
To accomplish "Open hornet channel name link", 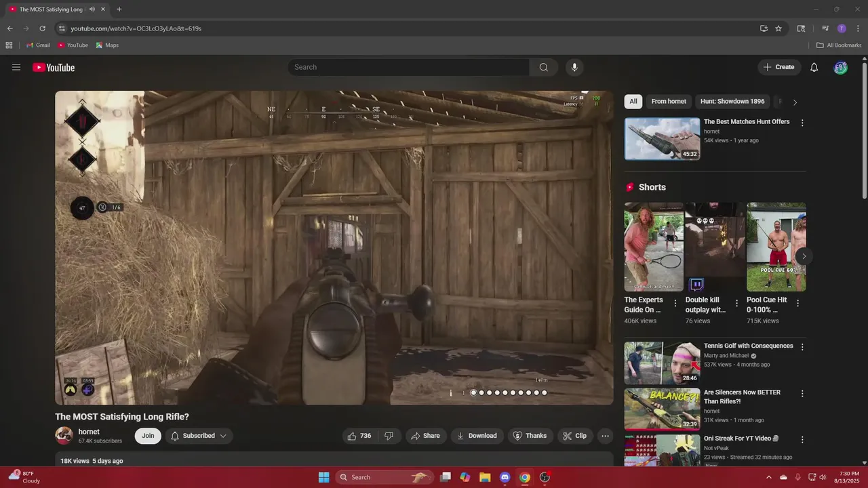I will tap(89, 432).
